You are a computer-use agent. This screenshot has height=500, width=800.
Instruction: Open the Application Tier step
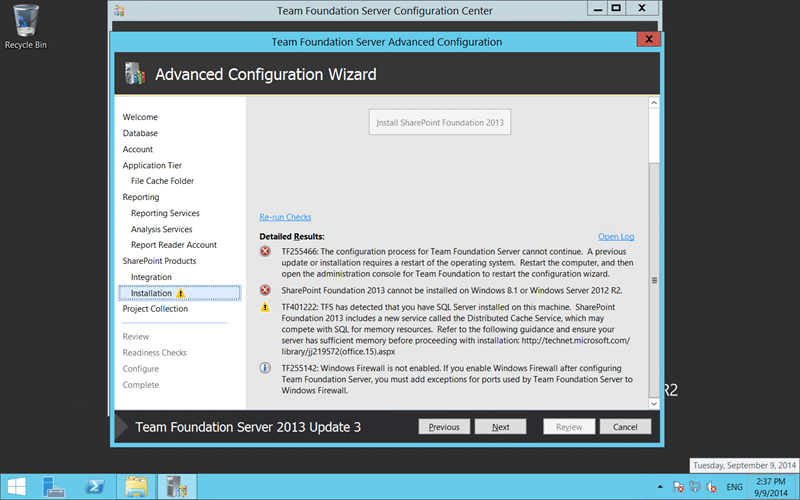pos(152,165)
